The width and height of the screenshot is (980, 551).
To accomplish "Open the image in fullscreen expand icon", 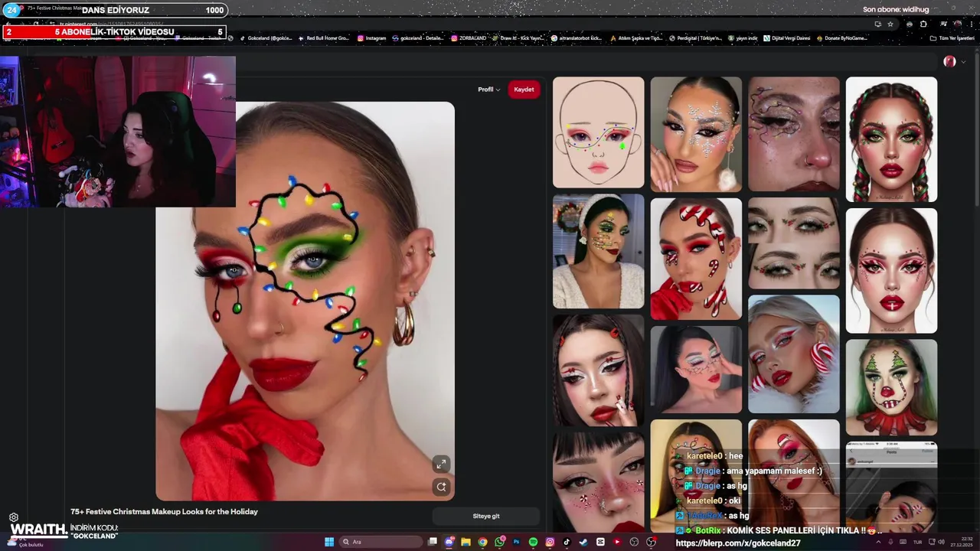I will click(x=441, y=465).
